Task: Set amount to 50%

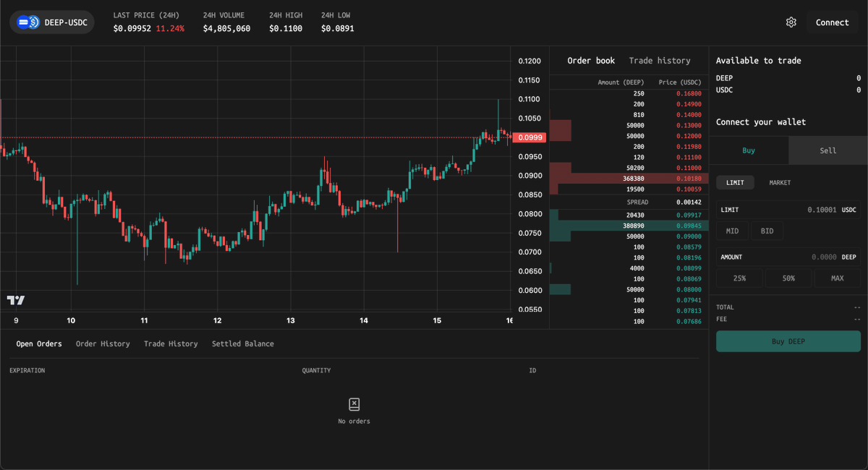Action: click(788, 278)
